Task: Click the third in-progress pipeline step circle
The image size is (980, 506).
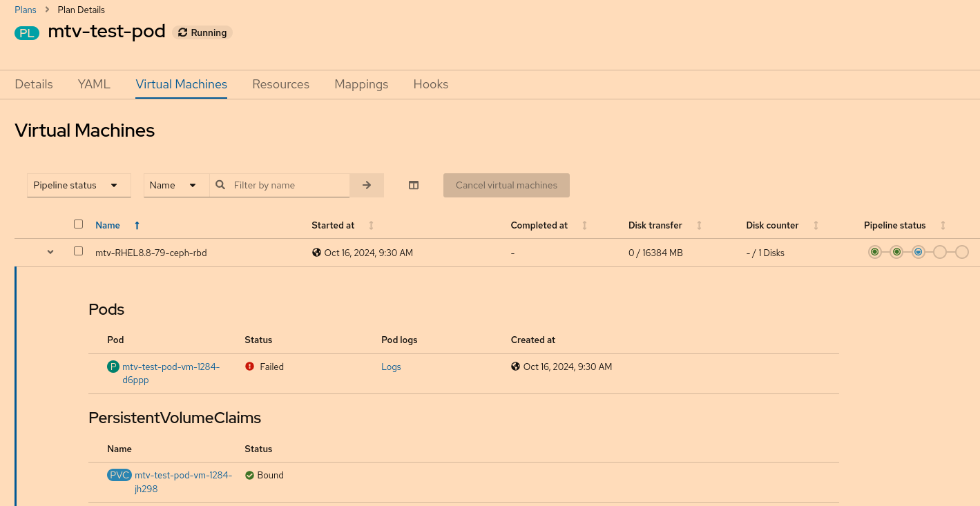Action: coord(918,252)
